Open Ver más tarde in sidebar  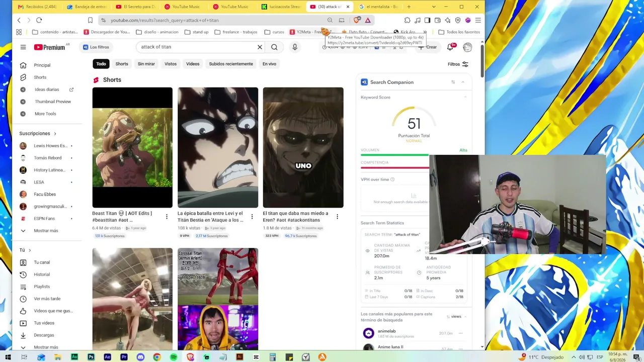tap(47, 299)
